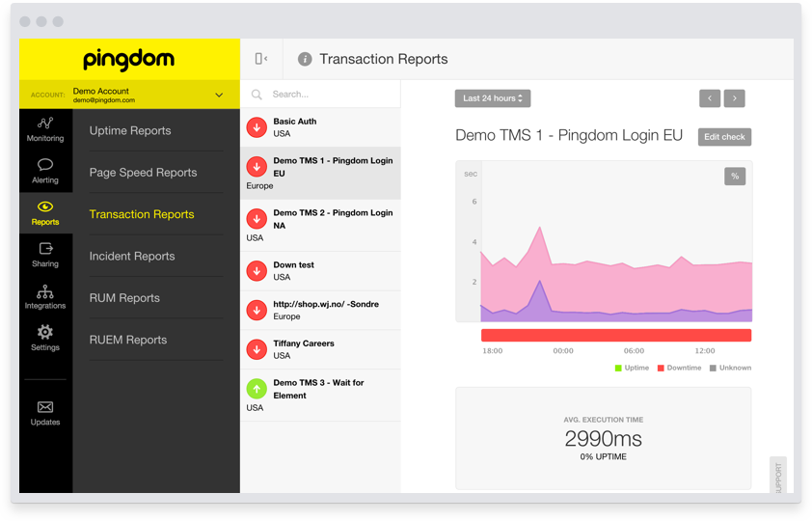Click the Edit check button
This screenshot has height=521, width=812.
pos(724,137)
